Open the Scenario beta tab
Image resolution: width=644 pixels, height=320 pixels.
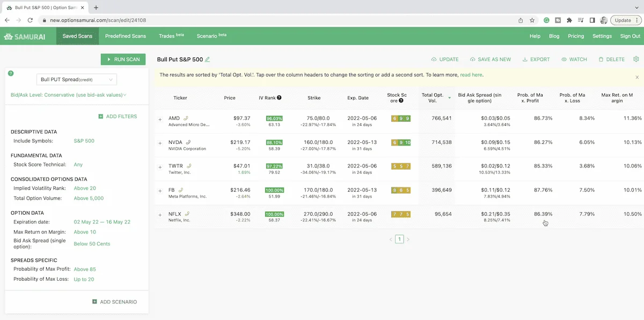coord(211,37)
